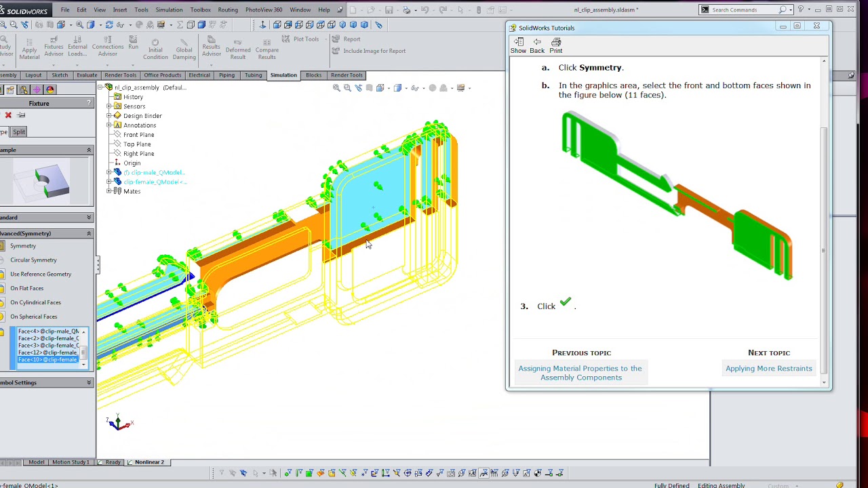This screenshot has width=868, height=488.
Task: Collapse the Example section
Action: (89, 150)
